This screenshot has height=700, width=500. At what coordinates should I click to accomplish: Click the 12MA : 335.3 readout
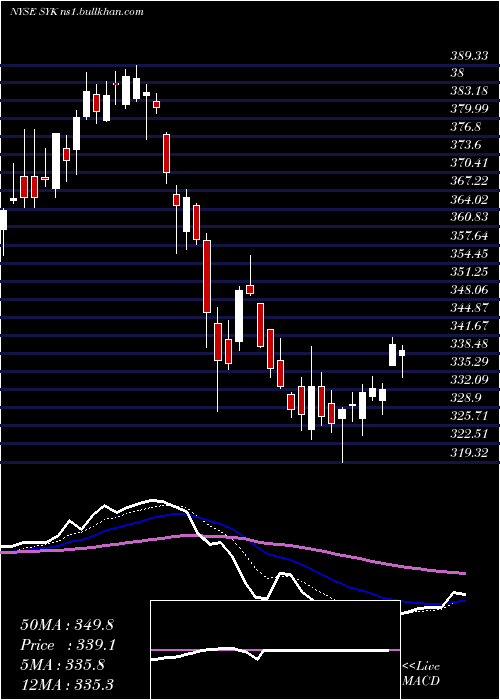click(67, 684)
